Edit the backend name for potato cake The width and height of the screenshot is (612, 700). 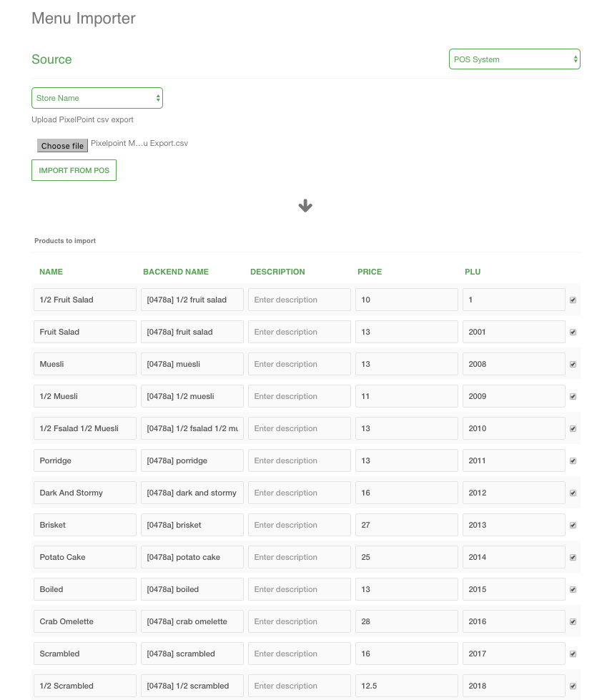coord(192,557)
